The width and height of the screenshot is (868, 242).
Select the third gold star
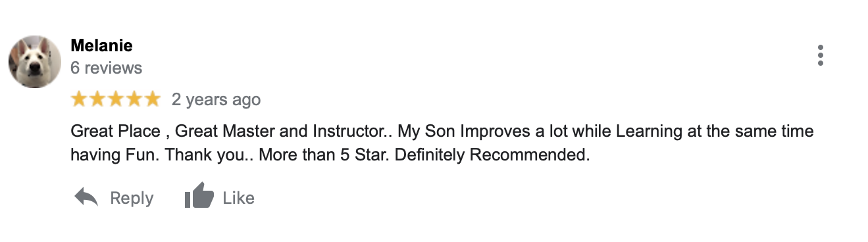116,99
